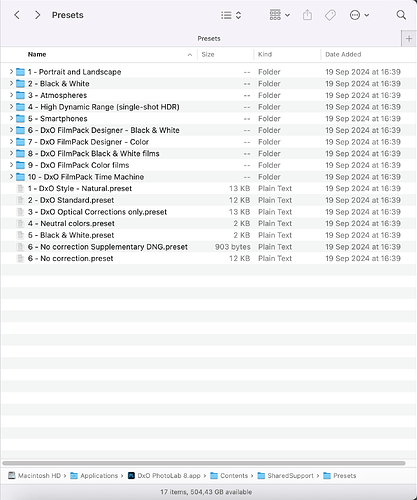Viewport: 417px width, 500px height.
Task: Click the Presets window title
Action: click(x=68, y=15)
